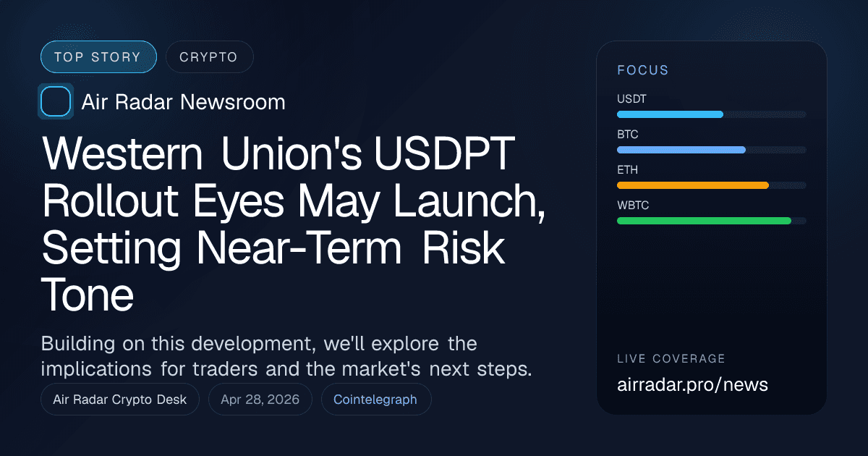Click the USDT asset label
The height and width of the screenshot is (456, 868).
click(630, 99)
